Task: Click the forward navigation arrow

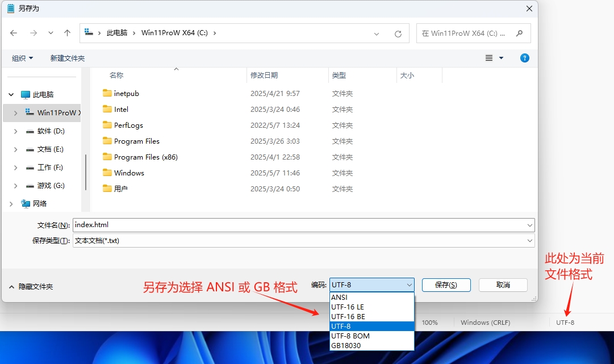Action: (x=32, y=33)
